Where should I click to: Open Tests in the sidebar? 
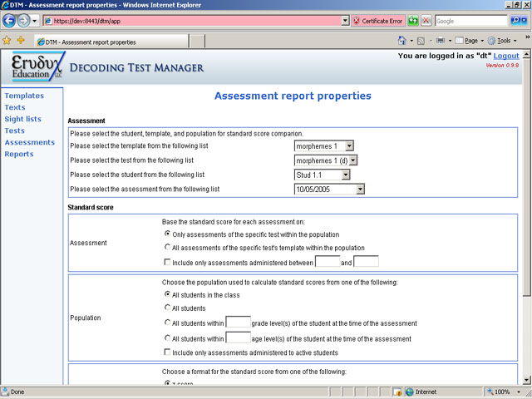[14, 131]
